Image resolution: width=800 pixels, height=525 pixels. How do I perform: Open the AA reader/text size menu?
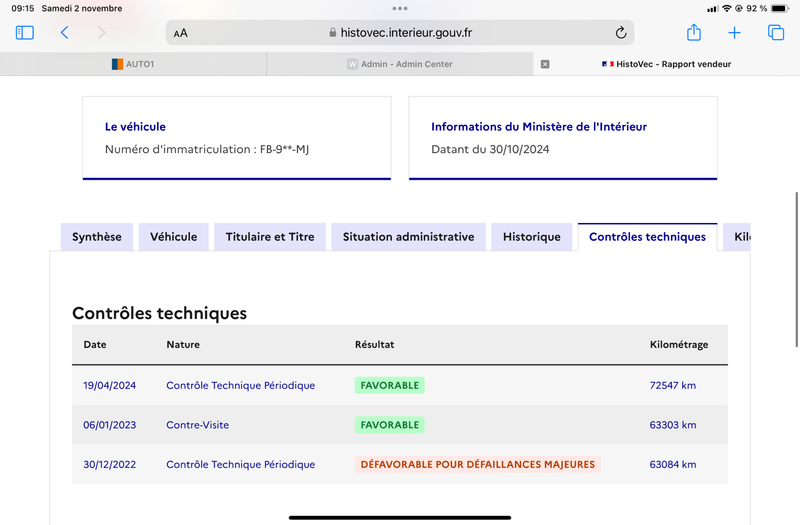pos(181,33)
